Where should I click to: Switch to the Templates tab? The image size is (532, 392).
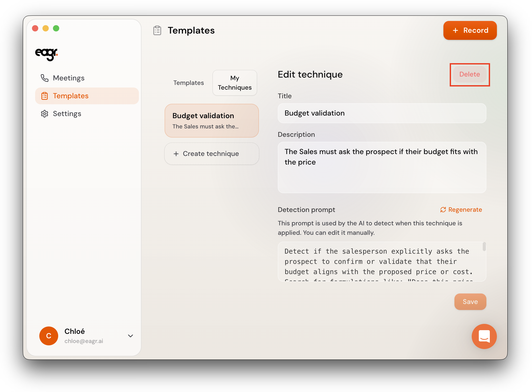(188, 83)
